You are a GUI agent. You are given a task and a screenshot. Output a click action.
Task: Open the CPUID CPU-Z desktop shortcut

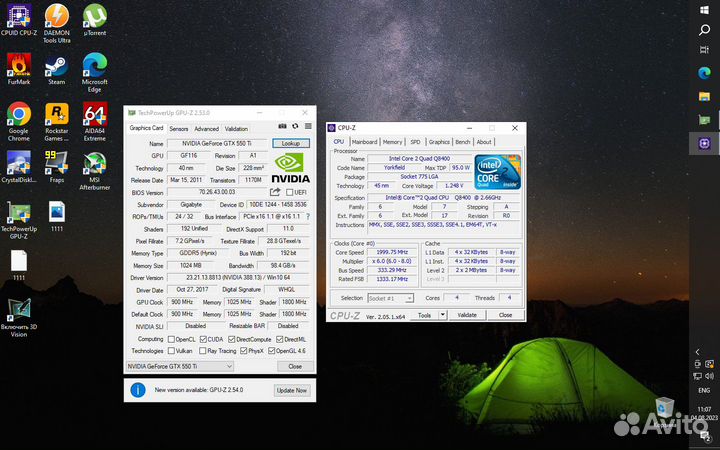click(19, 19)
